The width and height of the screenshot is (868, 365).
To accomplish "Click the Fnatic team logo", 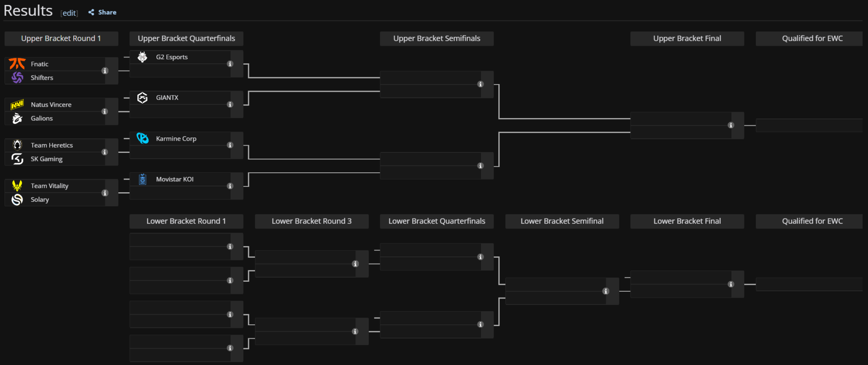I will click(17, 64).
